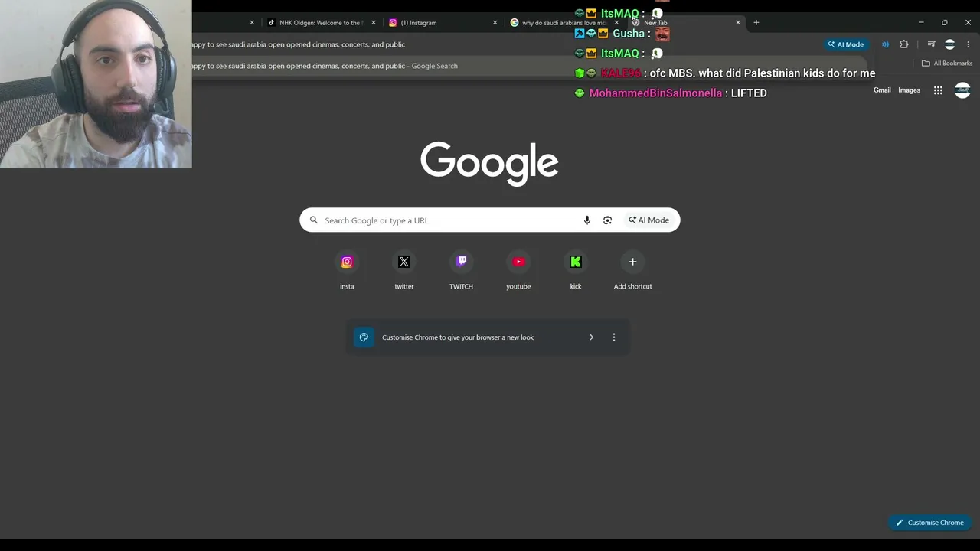Minimize the Chrome window
Image resolution: width=980 pixels, height=551 pixels.
click(921, 23)
